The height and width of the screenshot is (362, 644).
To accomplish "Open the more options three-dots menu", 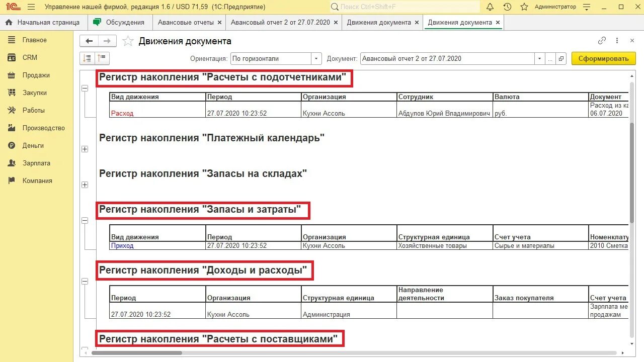I will pyautogui.click(x=618, y=41).
